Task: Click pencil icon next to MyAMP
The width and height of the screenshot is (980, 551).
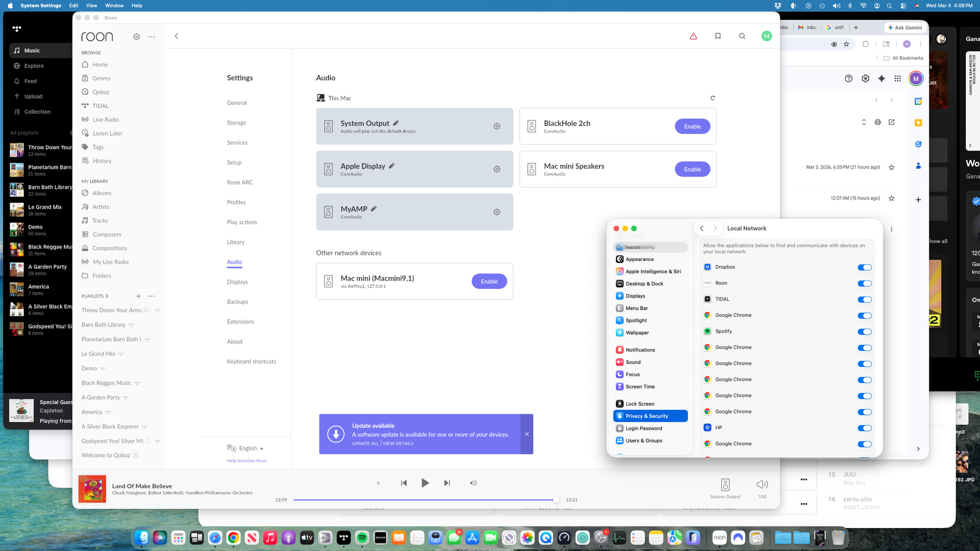Action: tap(374, 209)
